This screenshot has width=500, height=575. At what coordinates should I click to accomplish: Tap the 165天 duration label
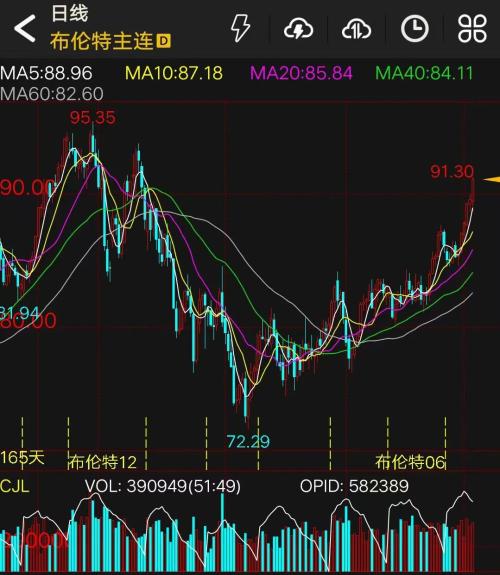tap(22, 458)
